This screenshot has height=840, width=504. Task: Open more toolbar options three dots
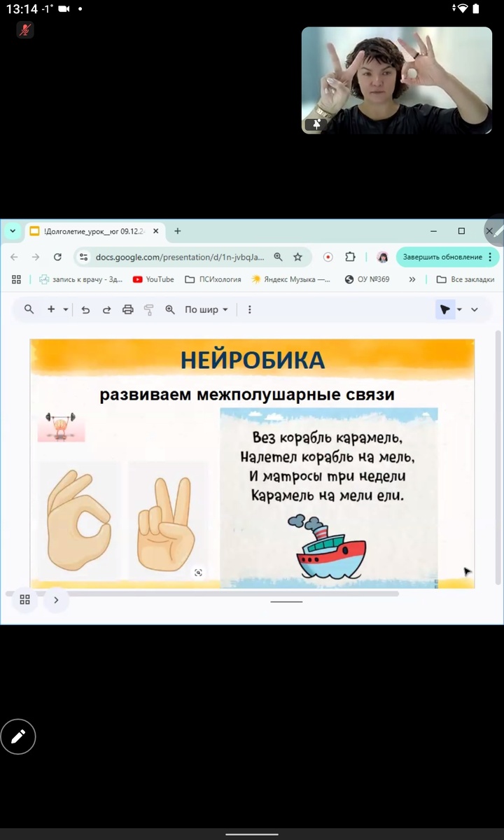(x=250, y=309)
